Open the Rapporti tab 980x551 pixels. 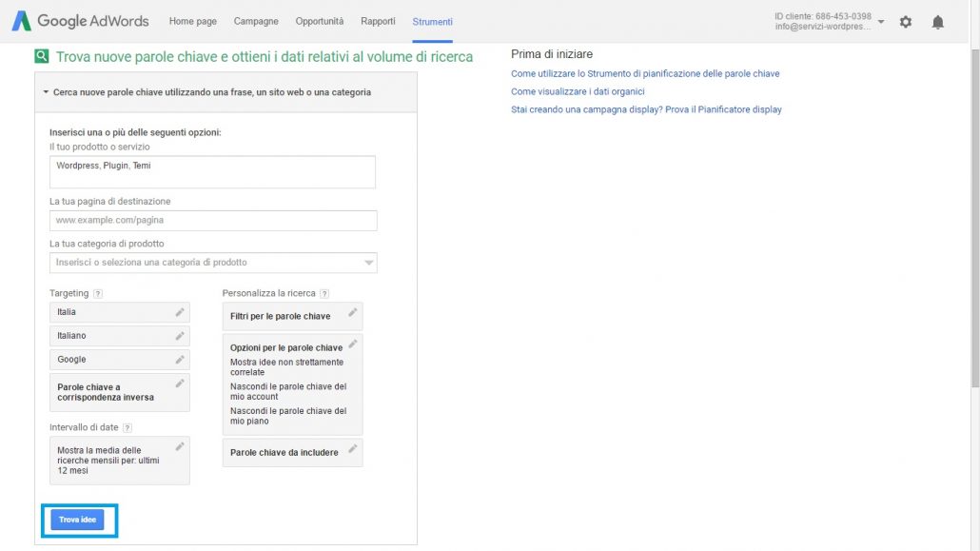point(378,21)
